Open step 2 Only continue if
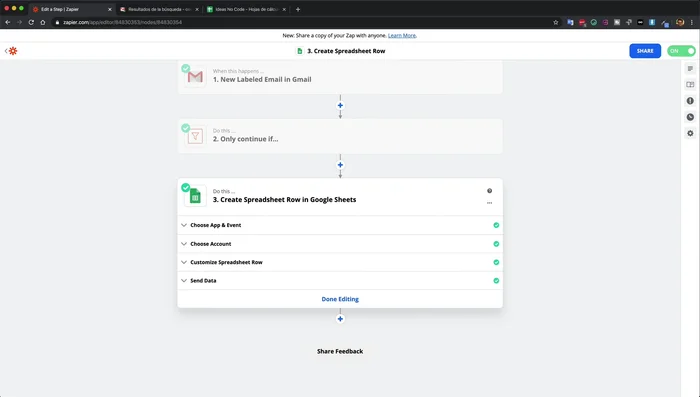This screenshot has width=700, height=397. click(x=340, y=136)
